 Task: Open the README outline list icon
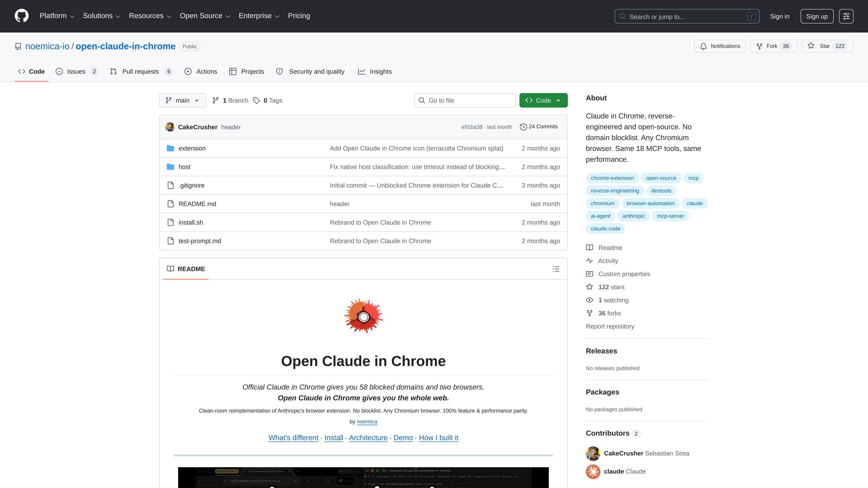point(556,269)
